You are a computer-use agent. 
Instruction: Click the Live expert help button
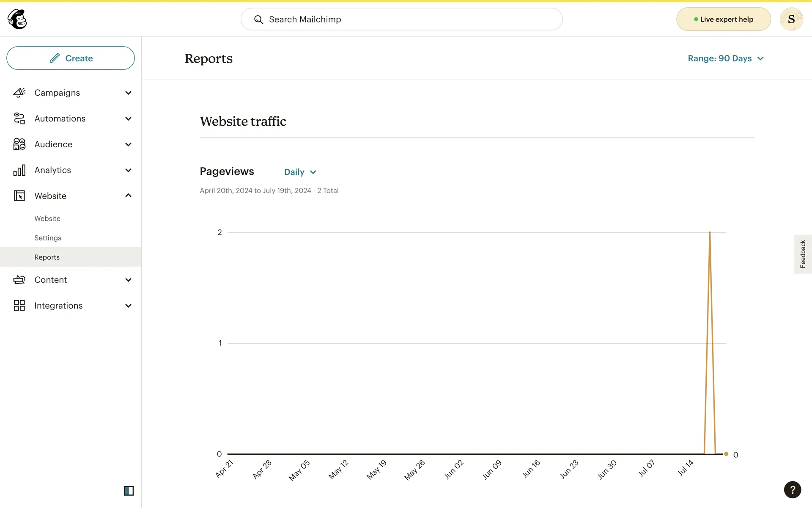[723, 19]
